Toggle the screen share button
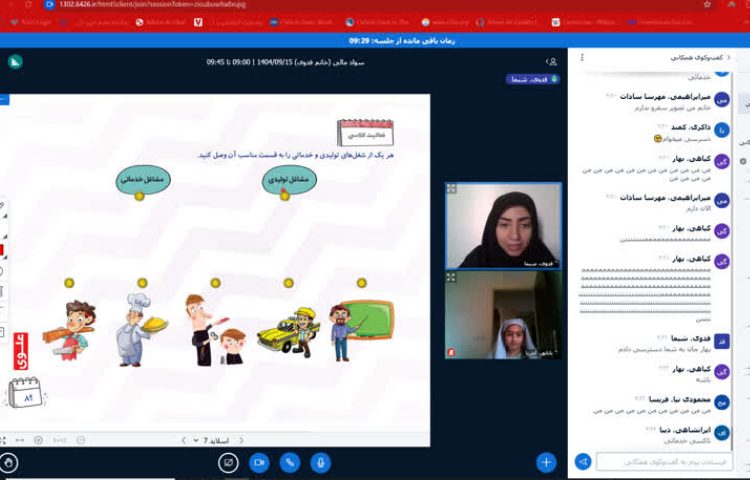 tap(228, 462)
